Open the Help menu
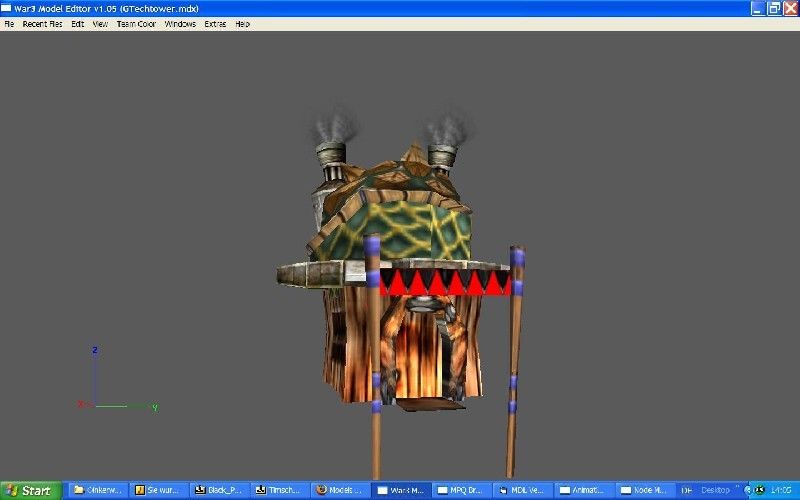Screen dimensions: 800x500 tap(242, 24)
